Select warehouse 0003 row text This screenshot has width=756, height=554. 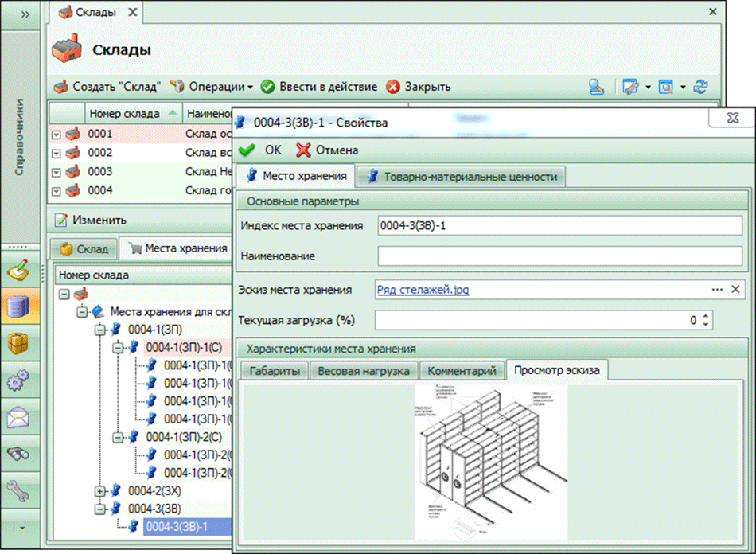coord(100,172)
